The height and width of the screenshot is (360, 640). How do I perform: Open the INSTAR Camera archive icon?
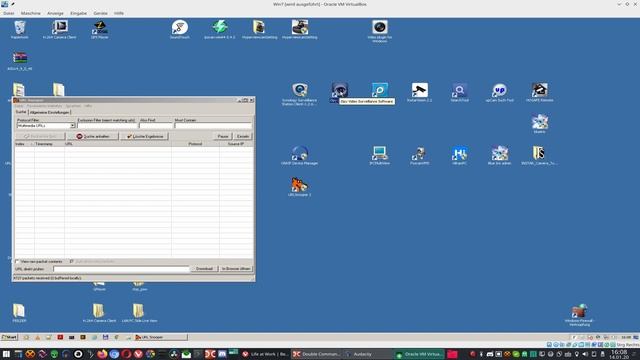539,155
